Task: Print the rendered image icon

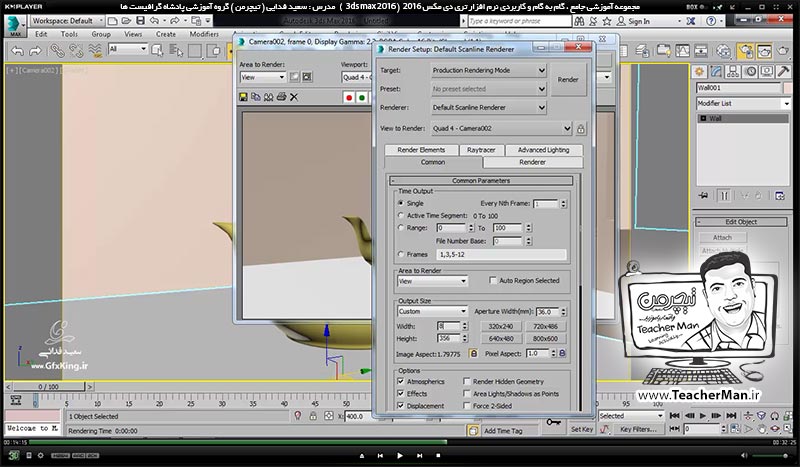Action: point(281,97)
